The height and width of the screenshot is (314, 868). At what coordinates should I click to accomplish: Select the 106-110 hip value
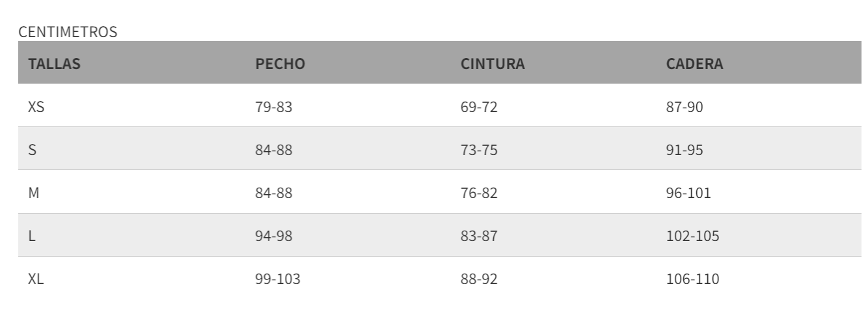point(692,279)
